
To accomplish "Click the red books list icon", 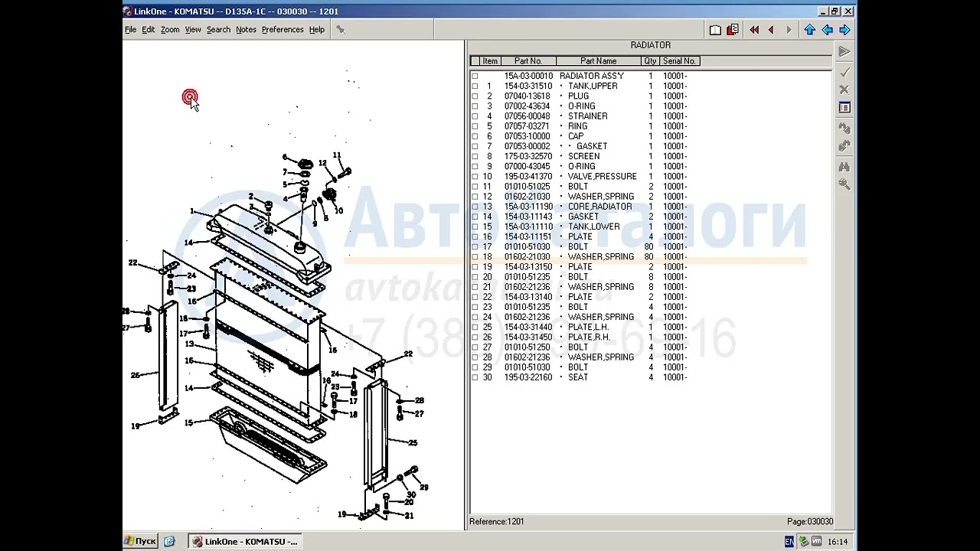I will [733, 30].
